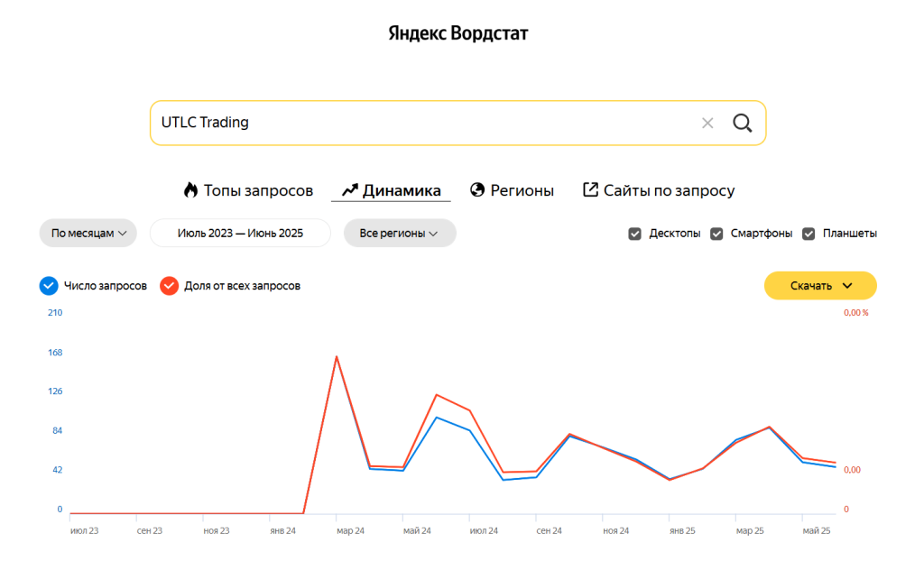This screenshot has width=924, height=561.
Task: Toggle blue Число запросов series checkmark
Action: click(49, 286)
